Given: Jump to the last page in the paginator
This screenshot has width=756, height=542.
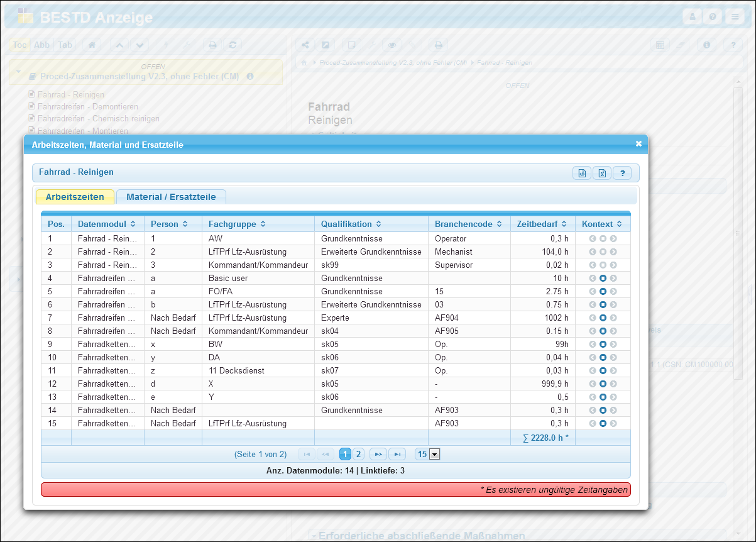Looking at the screenshot, I should (397, 454).
